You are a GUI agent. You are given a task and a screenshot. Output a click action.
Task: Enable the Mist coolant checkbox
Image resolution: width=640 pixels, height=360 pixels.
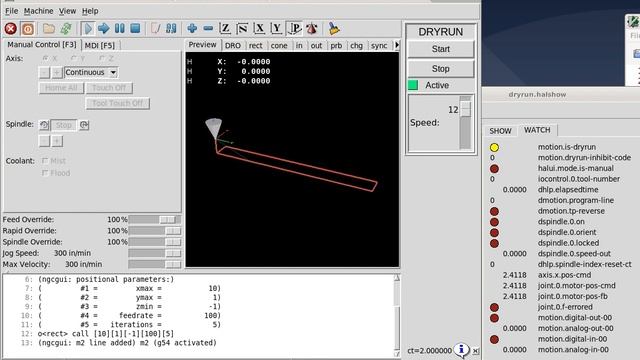coord(45,161)
